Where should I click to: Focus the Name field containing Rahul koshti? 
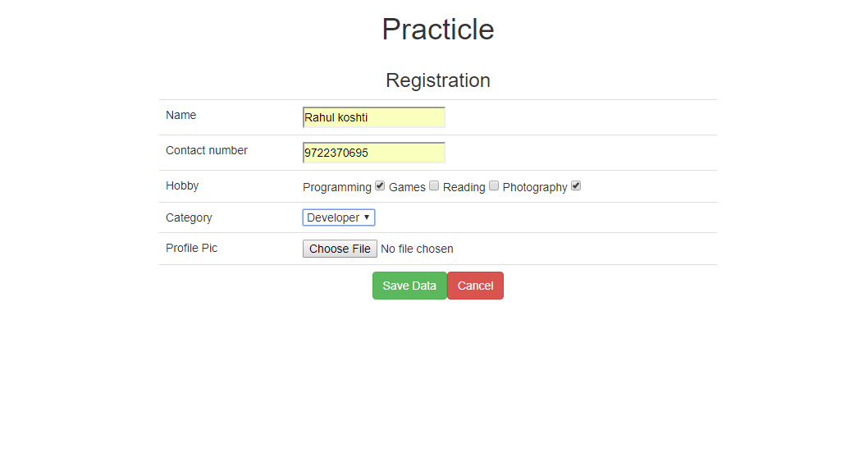[374, 117]
